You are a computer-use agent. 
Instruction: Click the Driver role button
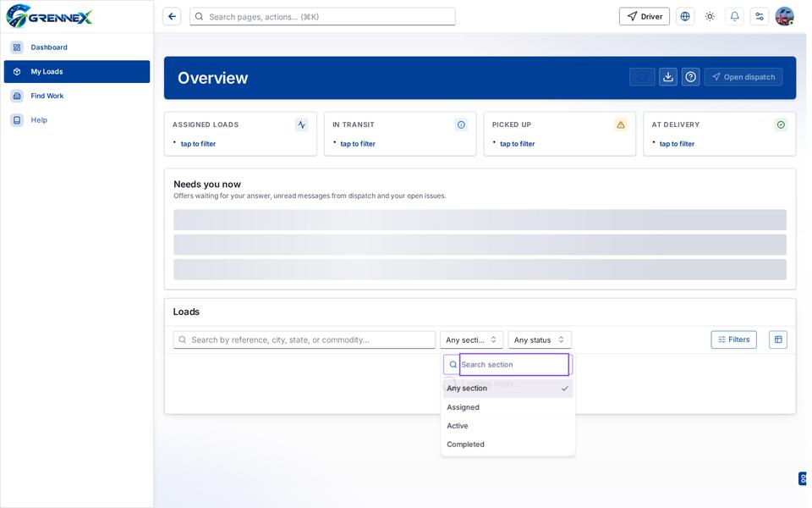pyautogui.click(x=645, y=17)
